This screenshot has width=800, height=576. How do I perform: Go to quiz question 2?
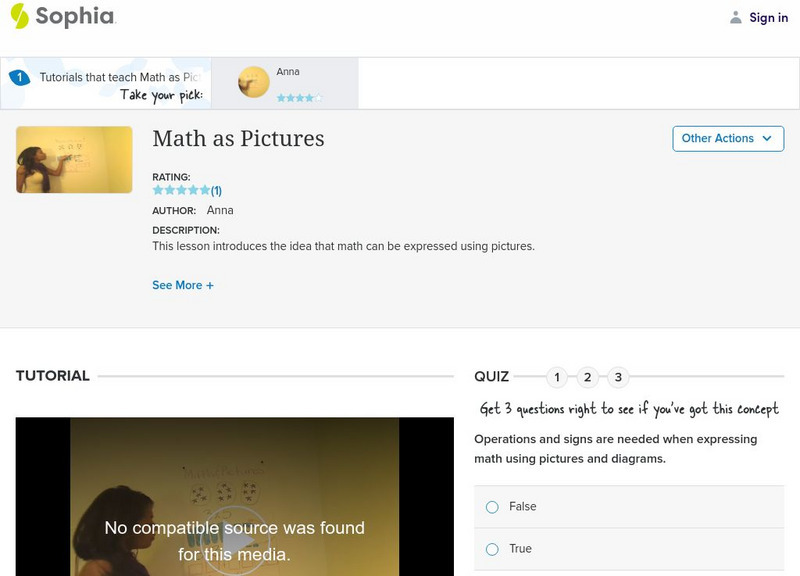(x=588, y=377)
